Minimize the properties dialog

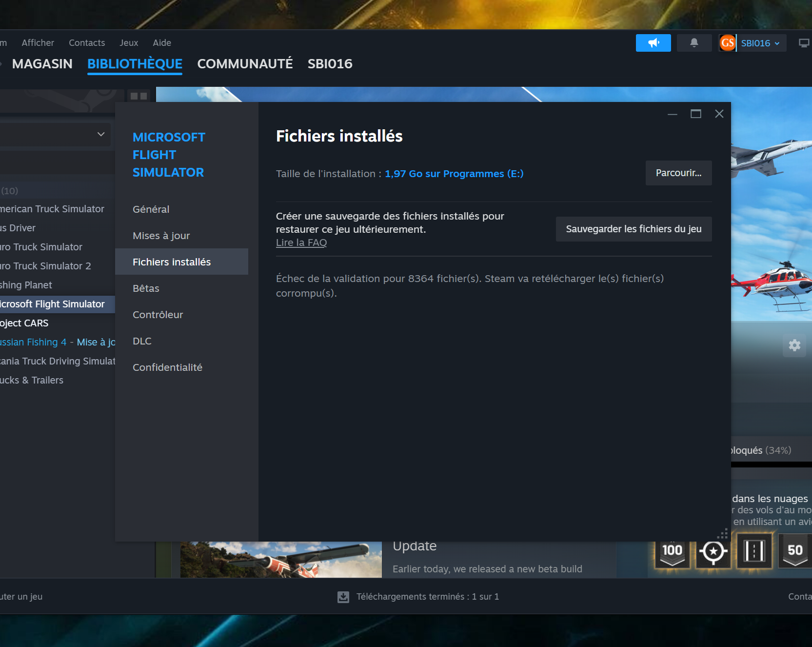[x=673, y=114]
